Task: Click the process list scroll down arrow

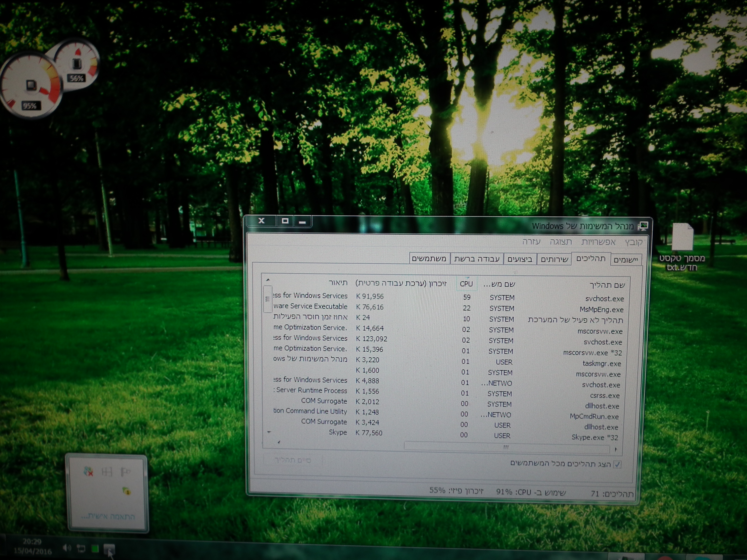Action: 269,432
